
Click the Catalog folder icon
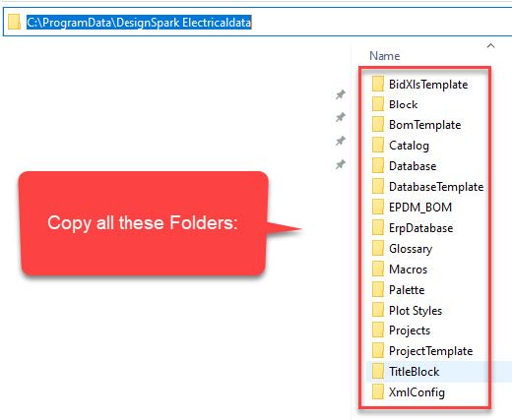[x=378, y=145]
